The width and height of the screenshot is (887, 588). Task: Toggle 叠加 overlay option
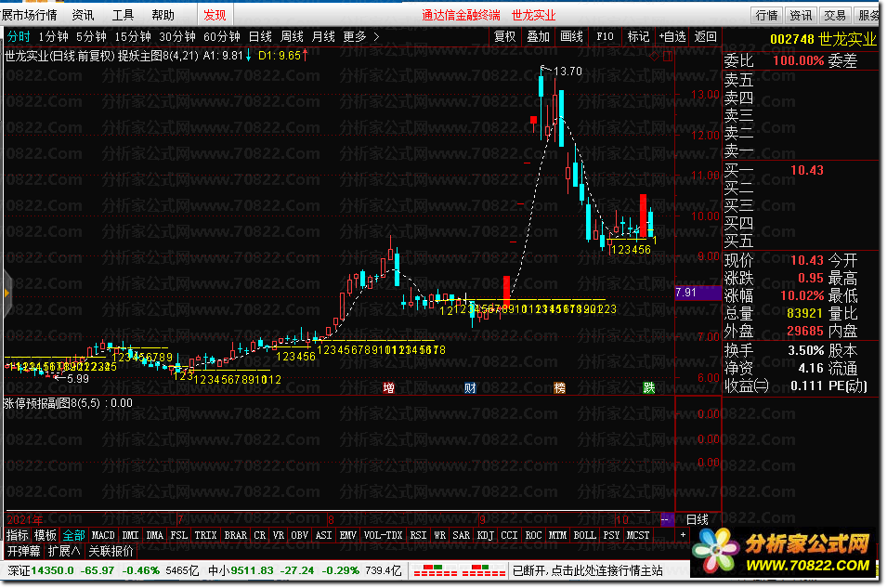click(x=538, y=37)
